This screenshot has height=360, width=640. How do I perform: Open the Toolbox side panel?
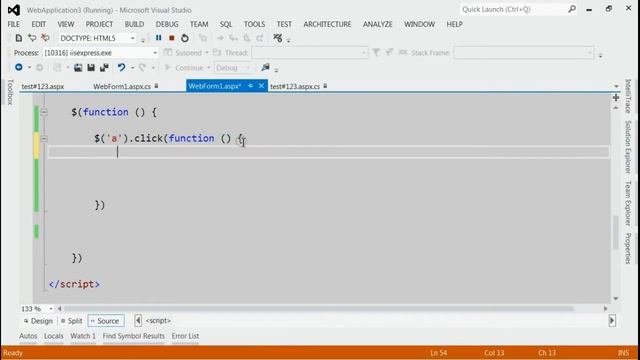(10, 92)
